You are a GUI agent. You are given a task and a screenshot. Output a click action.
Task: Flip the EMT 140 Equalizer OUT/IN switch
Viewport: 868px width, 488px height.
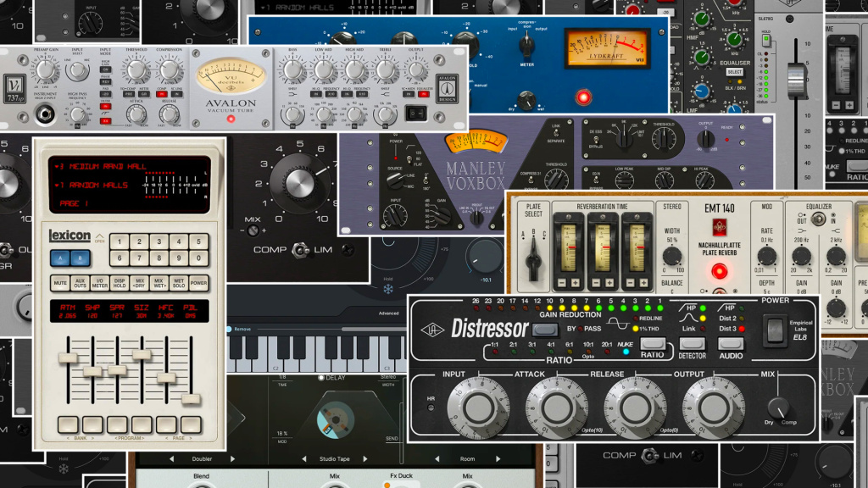[816, 219]
